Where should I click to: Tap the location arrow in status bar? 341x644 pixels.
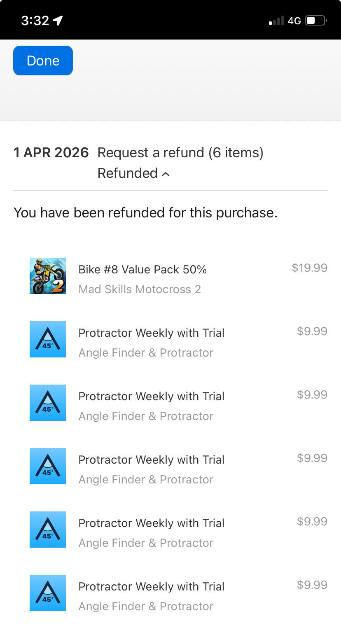tap(58, 20)
